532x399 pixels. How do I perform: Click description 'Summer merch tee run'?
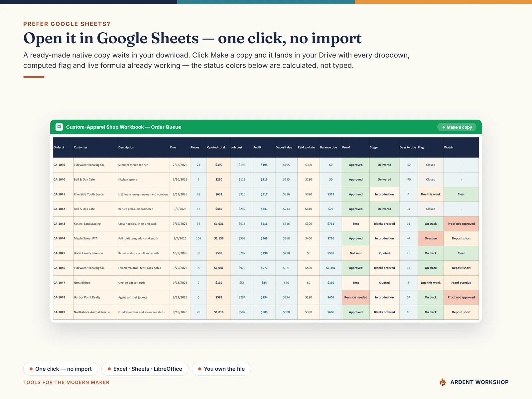pyautogui.click(x=144, y=165)
